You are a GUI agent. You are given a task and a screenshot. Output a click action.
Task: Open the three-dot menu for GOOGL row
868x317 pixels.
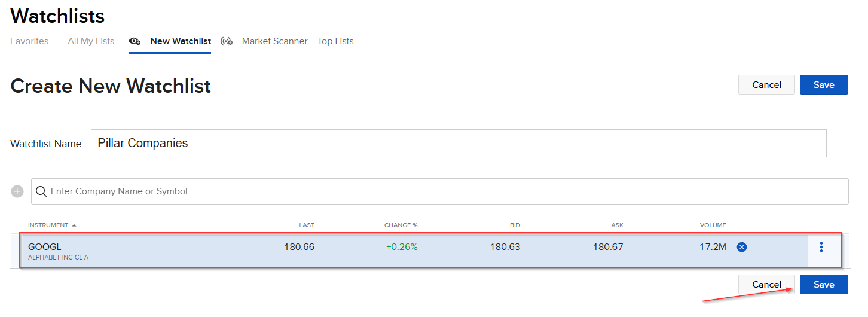click(821, 247)
